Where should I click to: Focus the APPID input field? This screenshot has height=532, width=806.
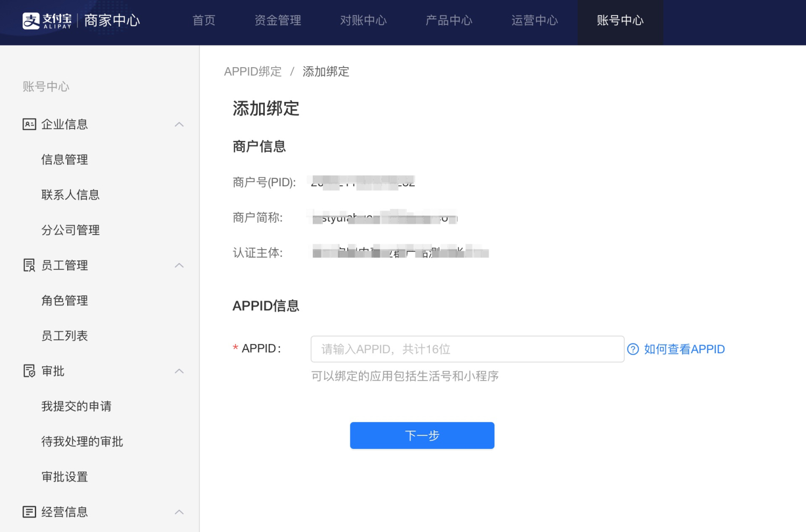pos(467,349)
